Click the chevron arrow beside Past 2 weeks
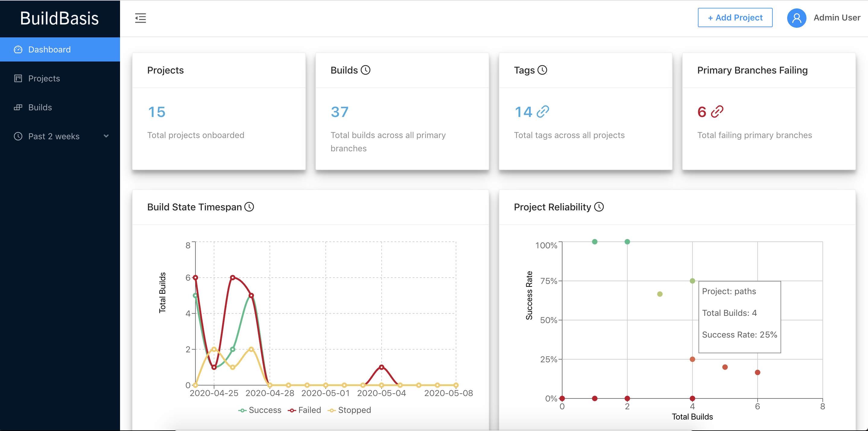This screenshot has height=431, width=868. coord(106,136)
